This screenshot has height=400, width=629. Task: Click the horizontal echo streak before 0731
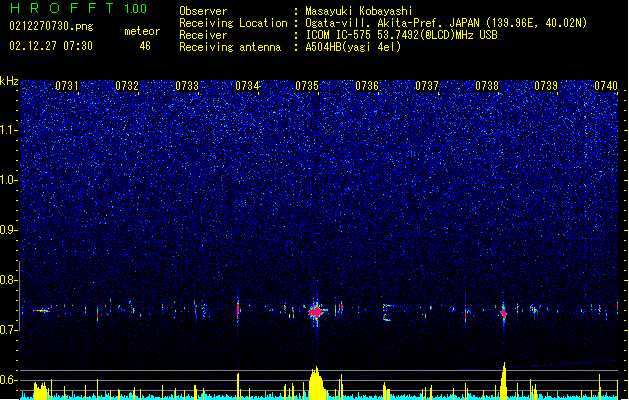click(x=42, y=311)
